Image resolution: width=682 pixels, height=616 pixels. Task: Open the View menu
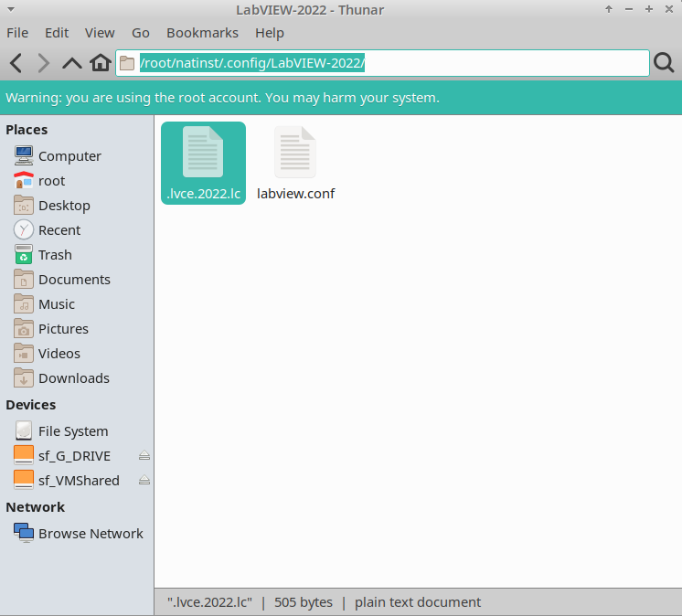[x=100, y=33]
